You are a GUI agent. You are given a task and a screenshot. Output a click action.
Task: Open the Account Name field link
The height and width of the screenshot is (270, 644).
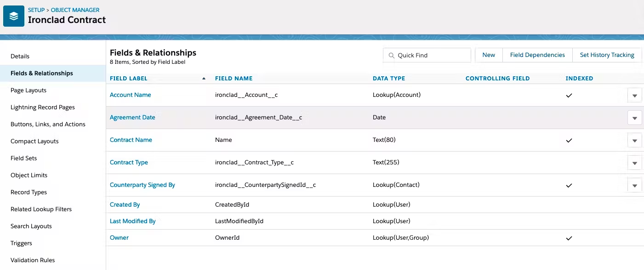[x=130, y=95]
